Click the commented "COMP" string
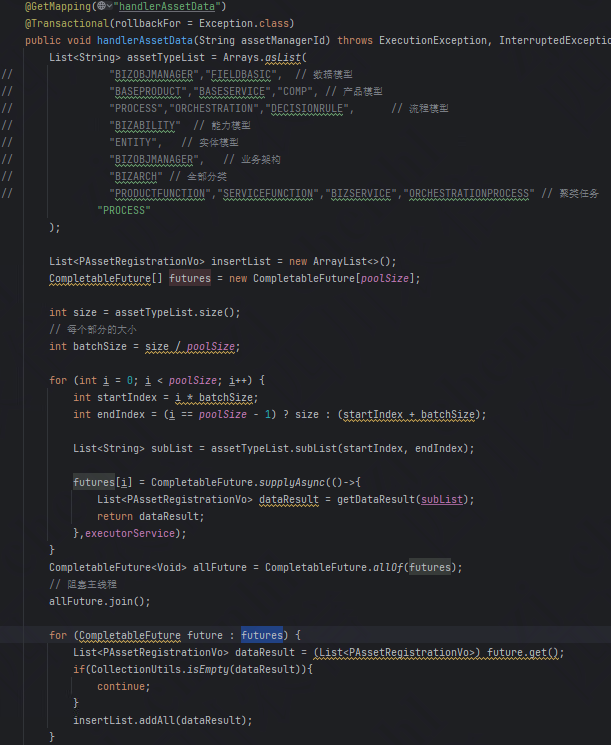 click(295, 91)
